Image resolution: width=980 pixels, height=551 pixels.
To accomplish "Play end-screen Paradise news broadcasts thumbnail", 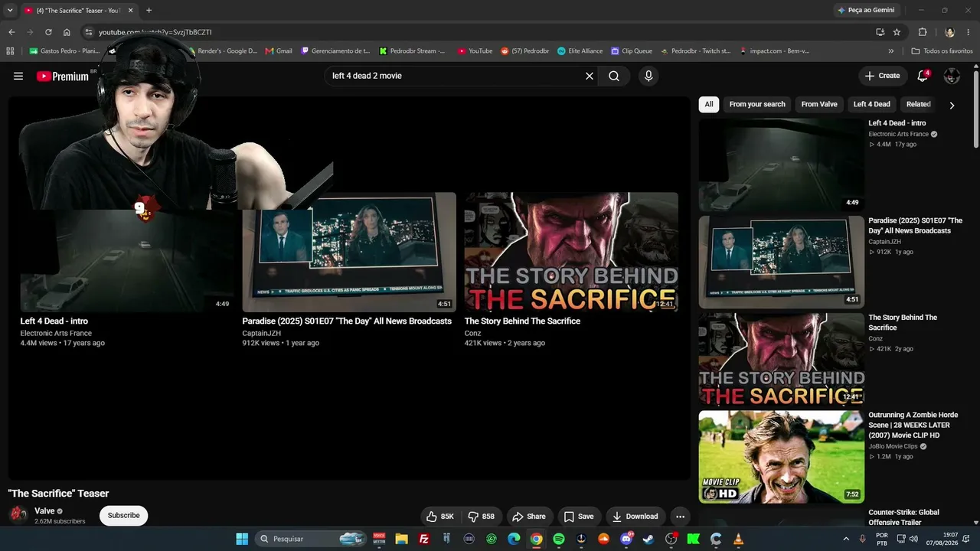I will coord(349,252).
